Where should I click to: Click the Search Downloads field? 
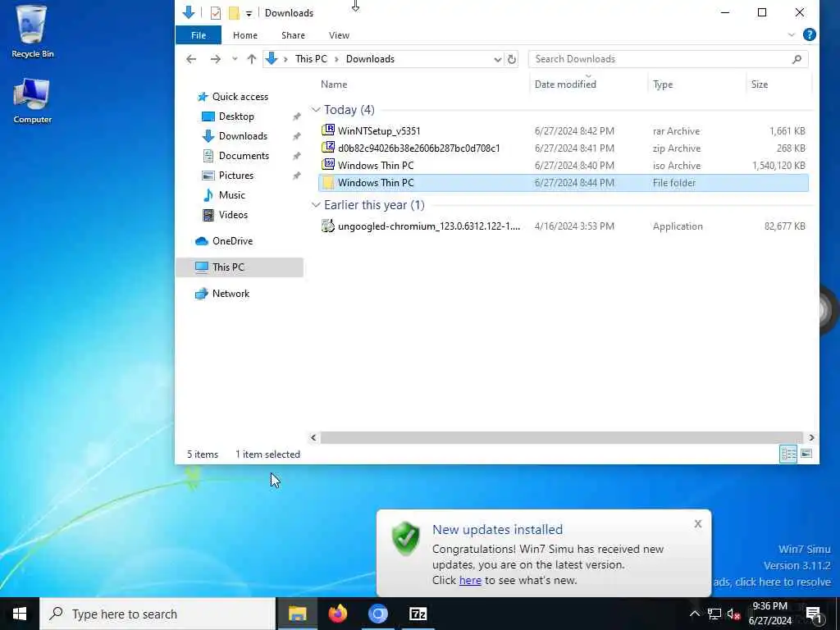tap(668, 59)
